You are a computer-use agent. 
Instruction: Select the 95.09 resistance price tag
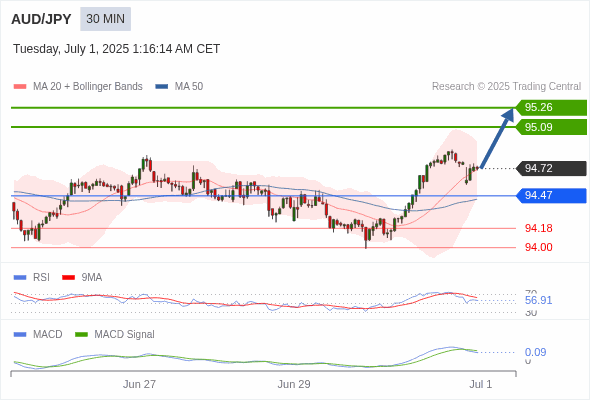click(551, 127)
